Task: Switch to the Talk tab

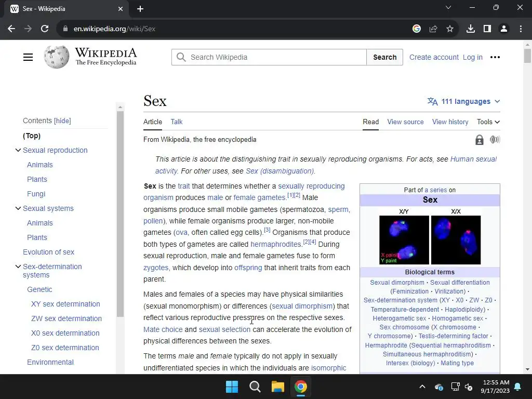Action: click(177, 122)
